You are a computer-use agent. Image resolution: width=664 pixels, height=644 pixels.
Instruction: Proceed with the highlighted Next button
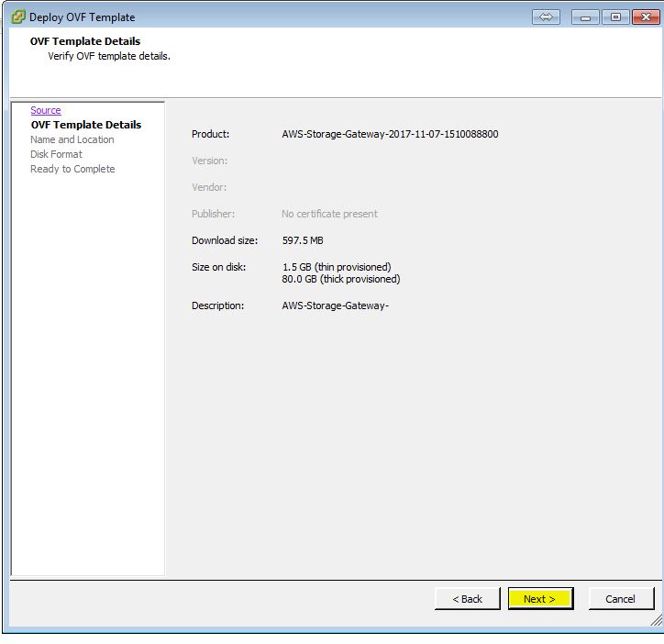click(540, 599)
